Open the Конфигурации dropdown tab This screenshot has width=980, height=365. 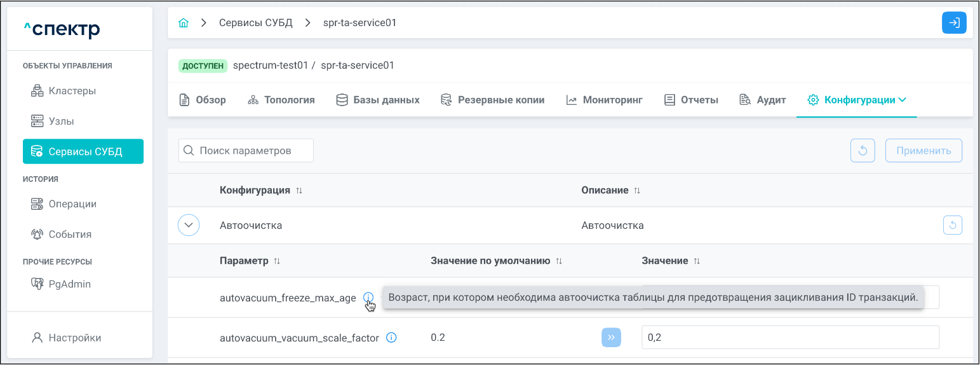(x=856, y=100)
